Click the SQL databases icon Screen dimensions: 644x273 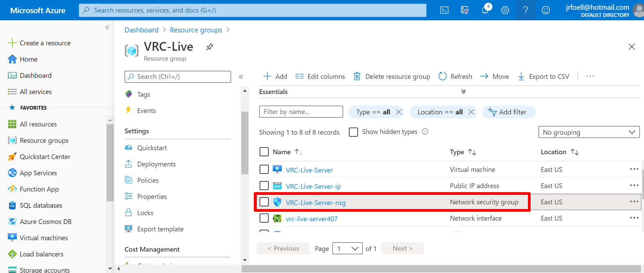click(x=12, y=205)
